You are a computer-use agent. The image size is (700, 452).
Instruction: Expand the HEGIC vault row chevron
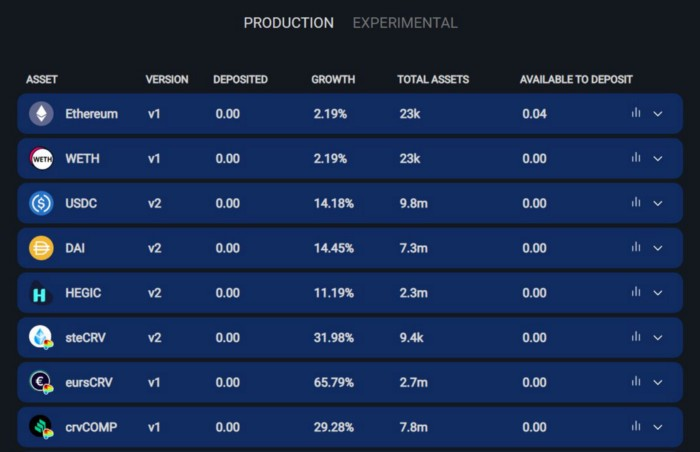click(658, 293)
